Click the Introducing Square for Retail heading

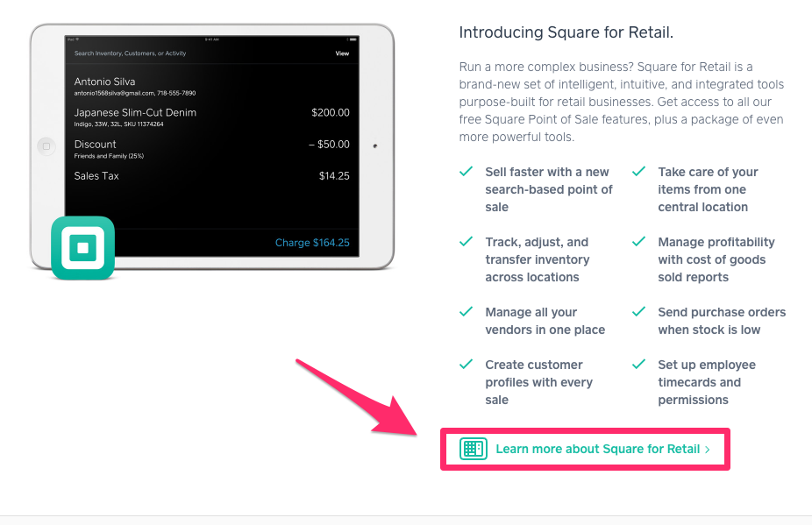pos(566,32)
